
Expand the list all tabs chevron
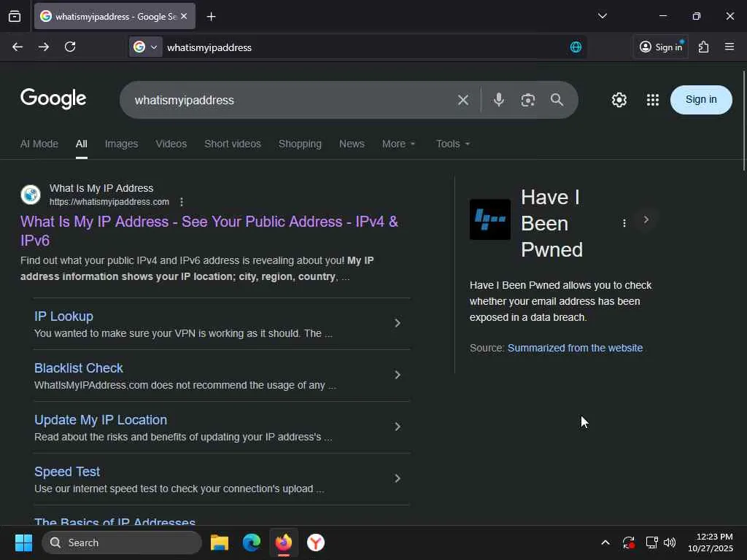(x=602, y=16)
